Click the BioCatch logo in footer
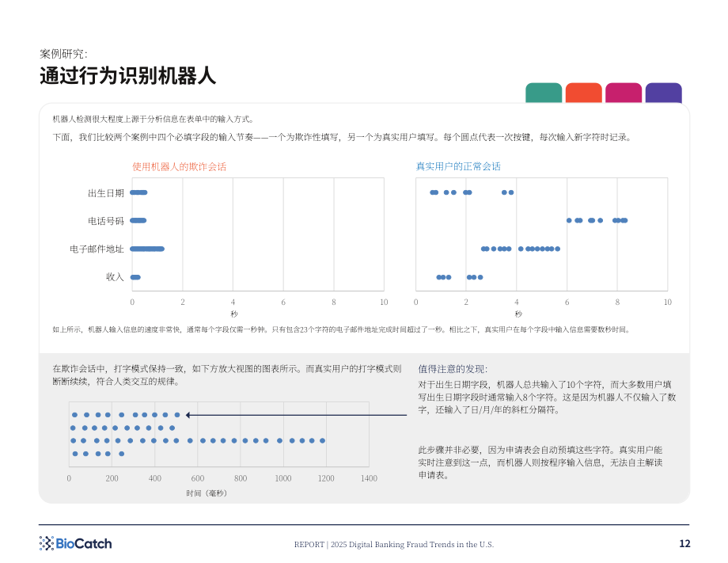This screenshot has height=563, width=728. click(x=76, y=543)
